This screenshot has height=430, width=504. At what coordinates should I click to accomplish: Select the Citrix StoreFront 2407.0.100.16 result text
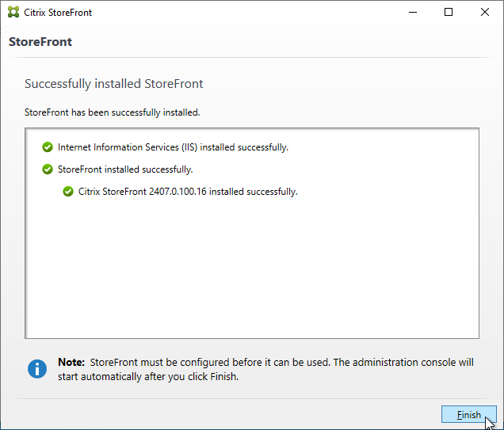point(188,192)
